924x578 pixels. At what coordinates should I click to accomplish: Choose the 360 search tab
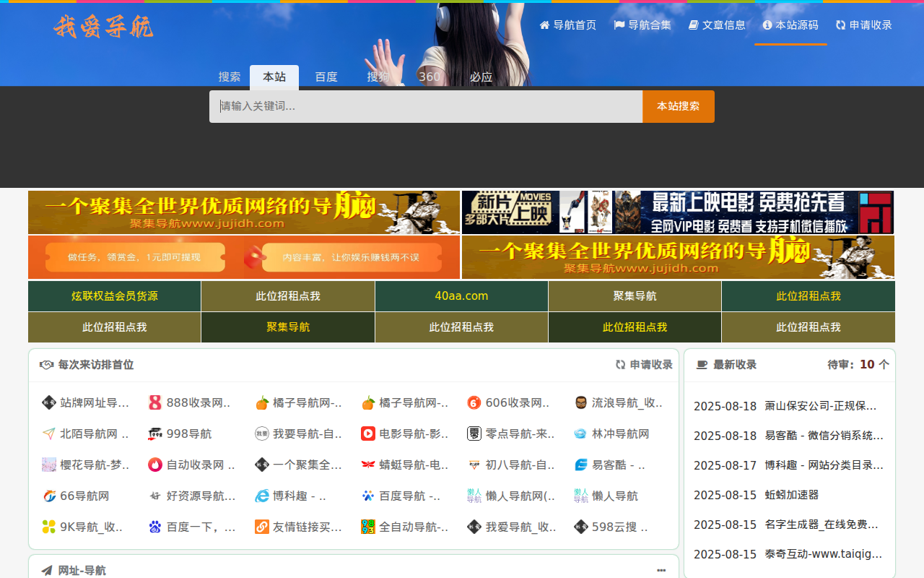click(x=430, y=77)
